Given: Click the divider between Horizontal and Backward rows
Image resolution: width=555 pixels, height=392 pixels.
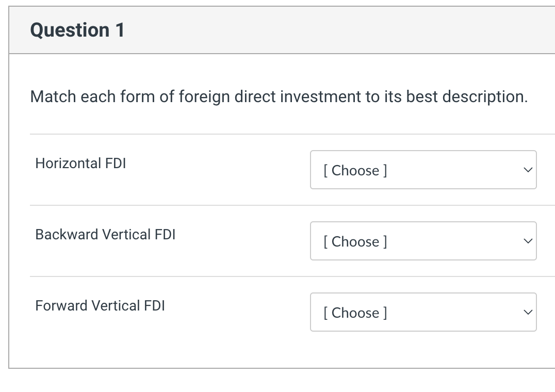Looking at the screenshot, I should click(x=292, y=205).
